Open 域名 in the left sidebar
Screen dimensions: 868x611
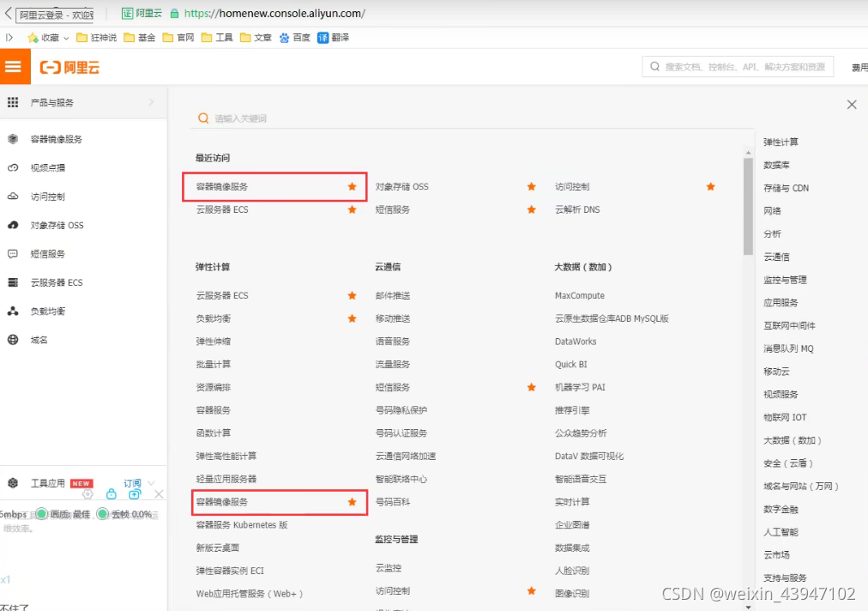coord(39,340)
